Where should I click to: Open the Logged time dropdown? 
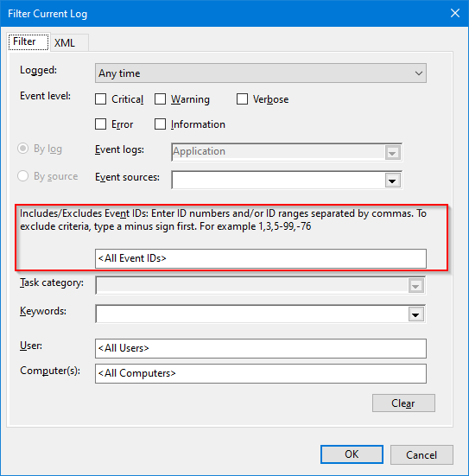coord(261,73)
